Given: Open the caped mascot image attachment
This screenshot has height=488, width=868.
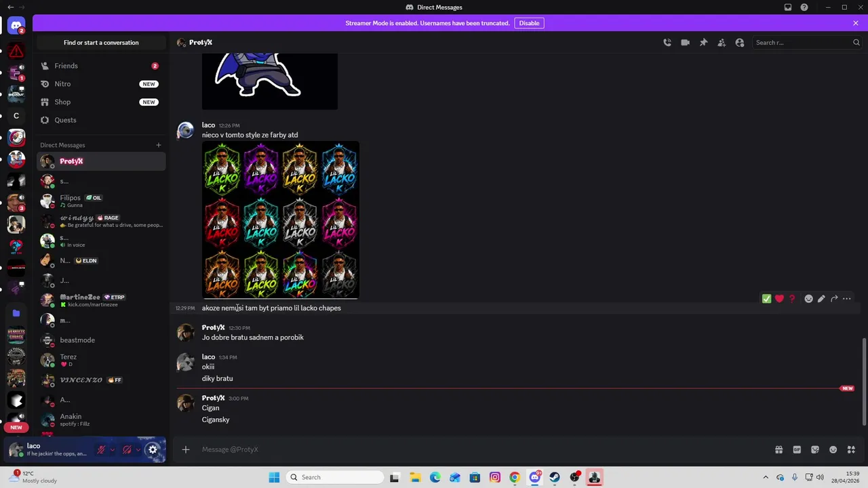Looking at the screenshot, I should point(269,81).
